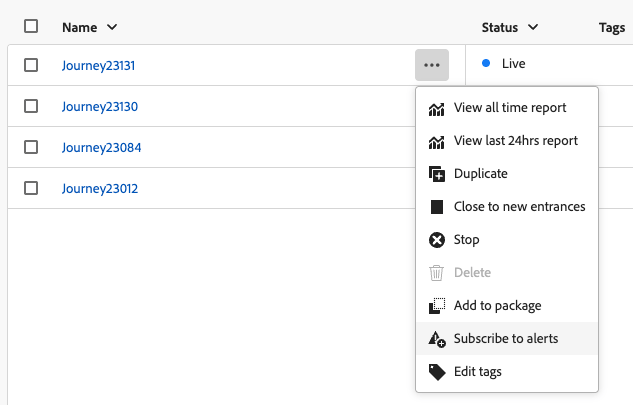Click the Edit tags icon
633x405 pixels.
(x=436, y=372)
